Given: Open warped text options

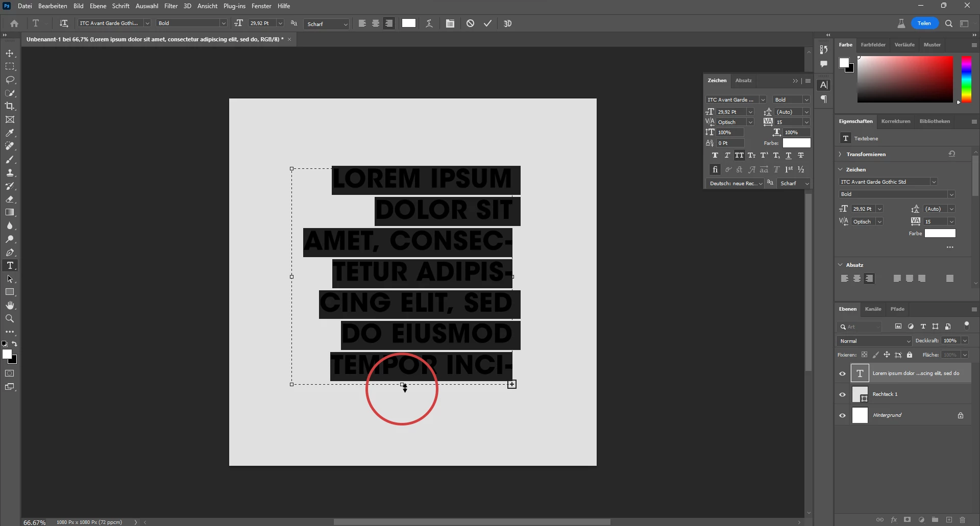Looking at the screenshot, I should 429,23.
